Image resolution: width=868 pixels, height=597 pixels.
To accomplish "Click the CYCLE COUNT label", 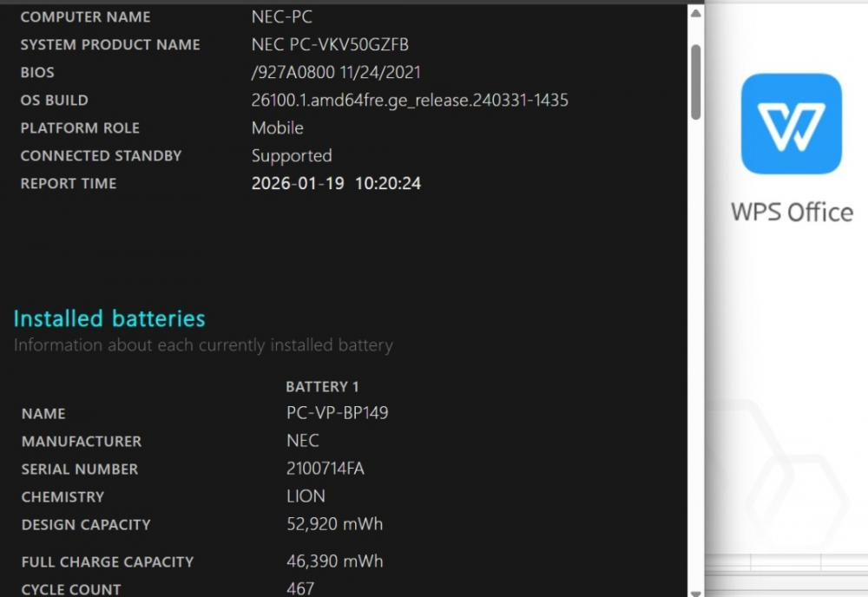I will pos(71,590).
